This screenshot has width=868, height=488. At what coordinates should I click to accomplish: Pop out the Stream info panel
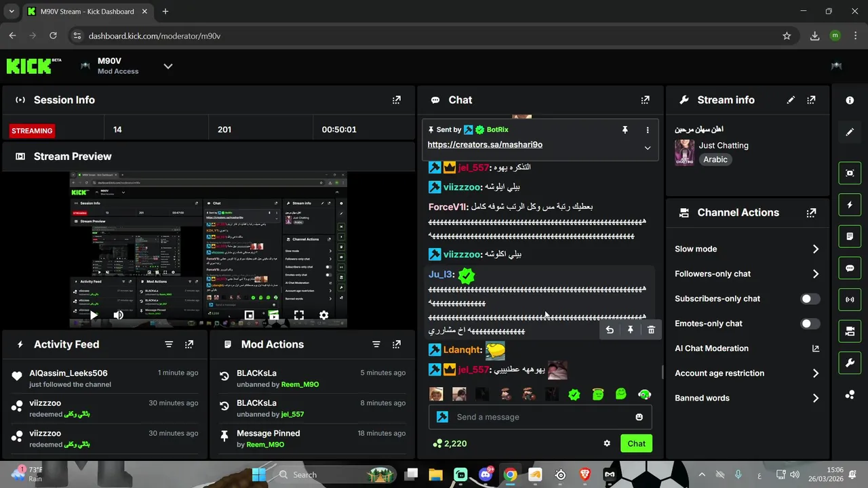pyautogui.click(x=811, y=100)
